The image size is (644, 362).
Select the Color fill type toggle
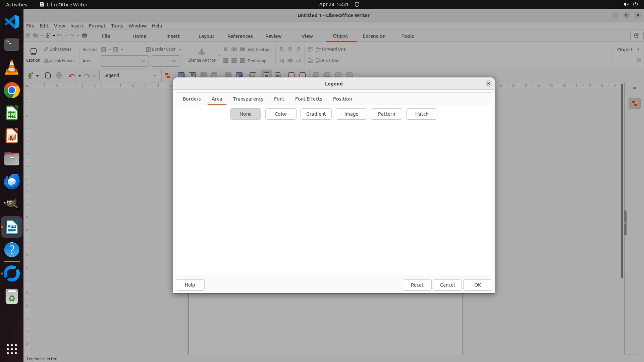click(x=280, y=114)
